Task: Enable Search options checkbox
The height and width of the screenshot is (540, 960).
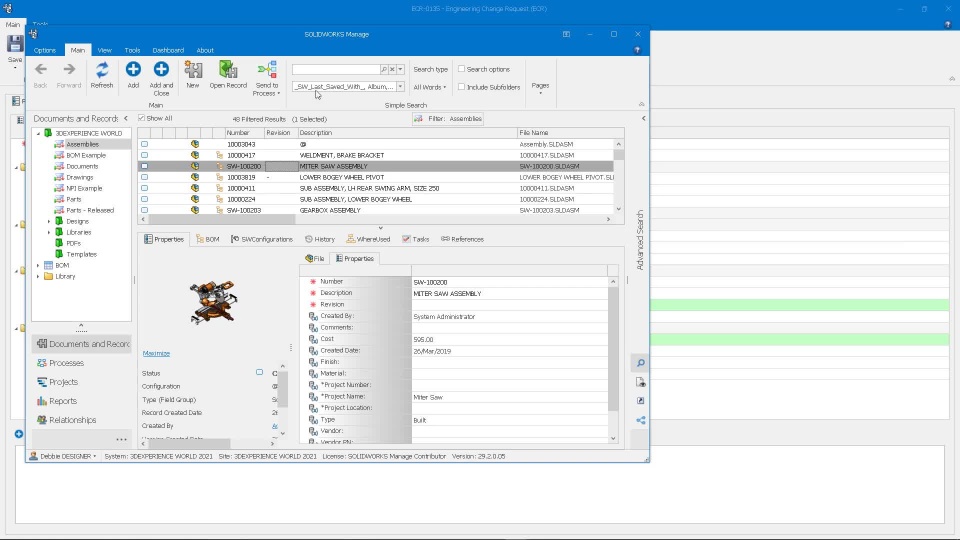Action: click(x=462, y=69)
